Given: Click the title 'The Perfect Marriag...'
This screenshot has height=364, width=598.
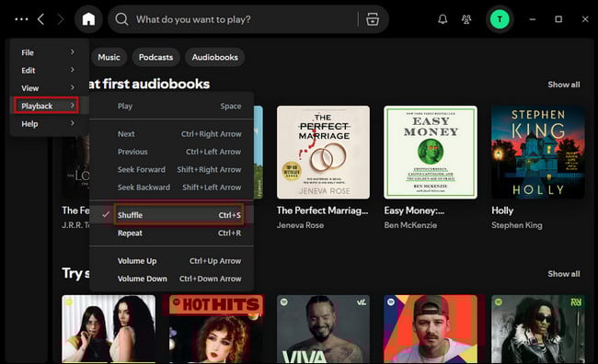Looking at the screenshot, I should coord(322,210).
